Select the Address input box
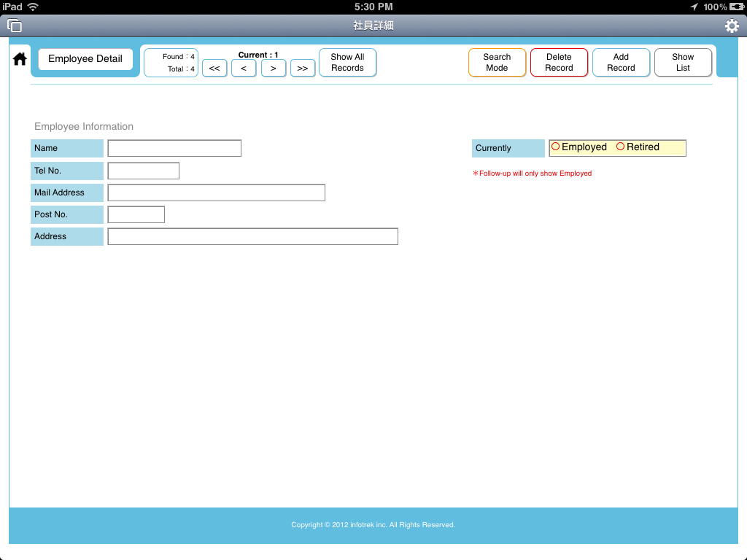This screenshot has width=747, height=560. [x=252, y=236]
